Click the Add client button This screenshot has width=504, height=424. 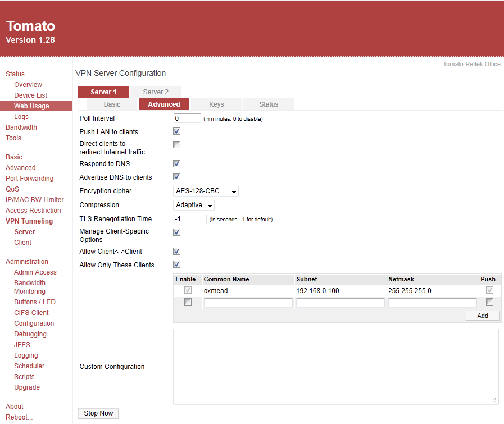[483, 316]
